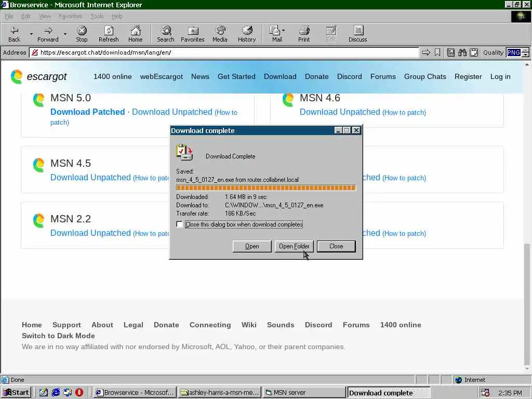The height and width of the screenshot is (399, 532).
Task: Click the quick launch sync icon before Opera
Action: pos(68,392)
